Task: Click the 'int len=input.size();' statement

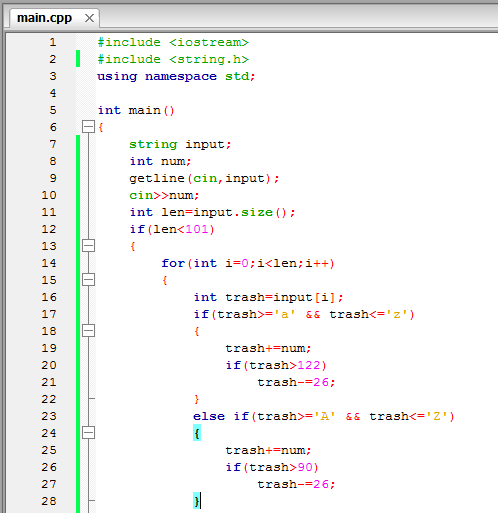Action: pyautogui.click(x=212, y=213)
